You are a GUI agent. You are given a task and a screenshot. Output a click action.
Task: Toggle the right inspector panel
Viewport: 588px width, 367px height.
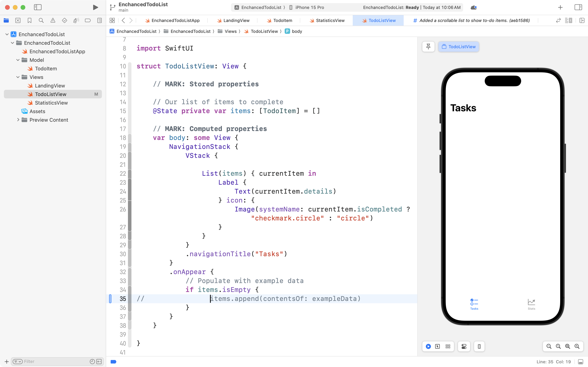click(578, 7)
